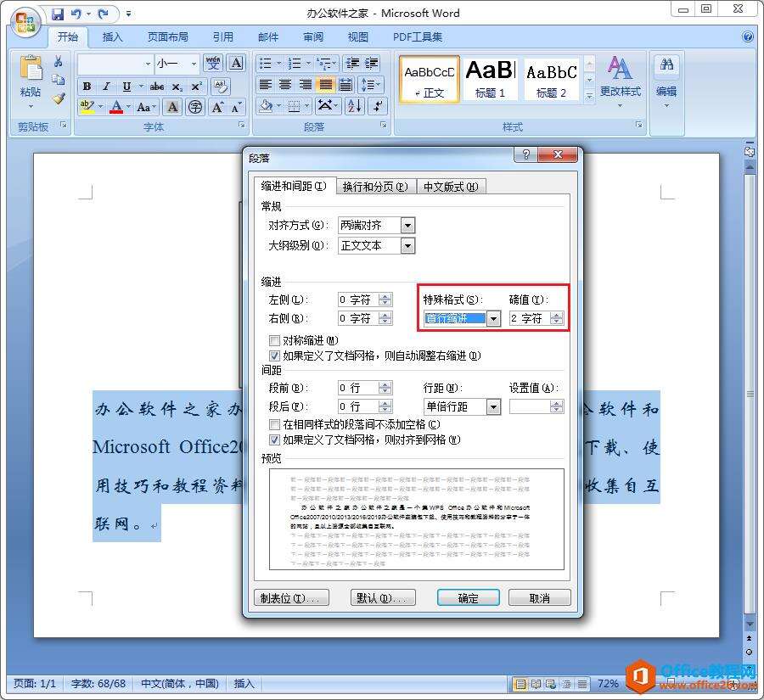Click the 确定 button
764x700 pixels.
click(469, 597)
